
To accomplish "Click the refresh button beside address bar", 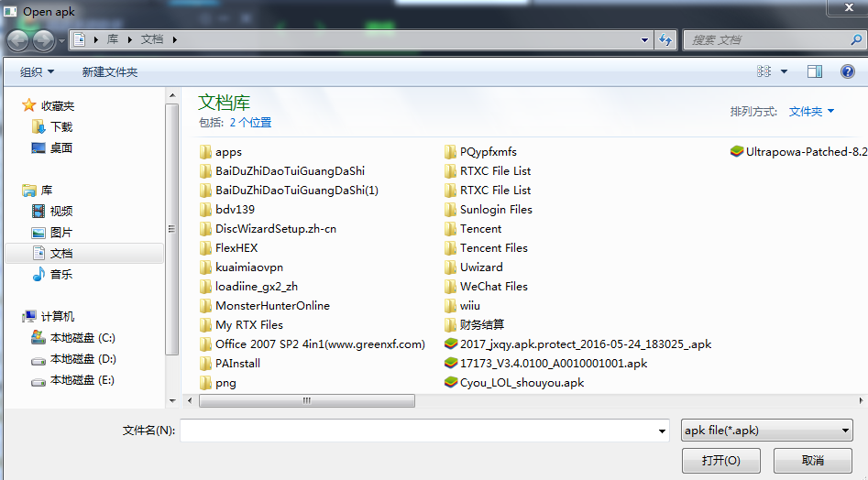I will (665, 40).
